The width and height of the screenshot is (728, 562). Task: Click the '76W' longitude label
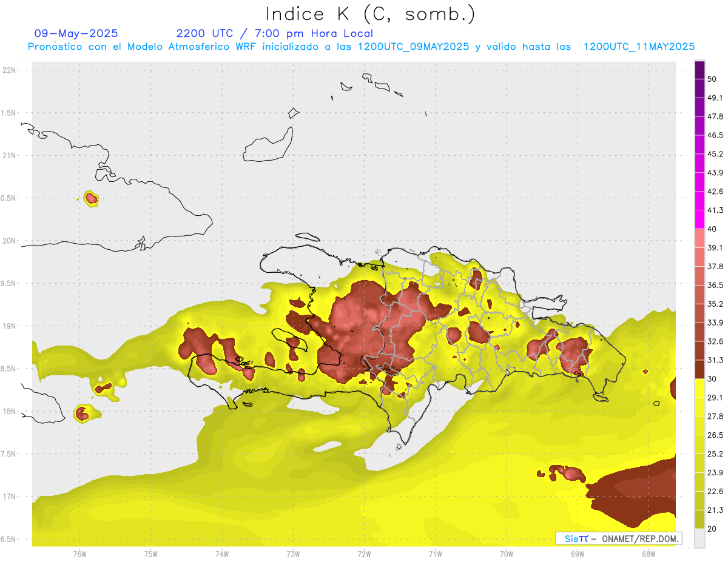click(x=79, y=554)
